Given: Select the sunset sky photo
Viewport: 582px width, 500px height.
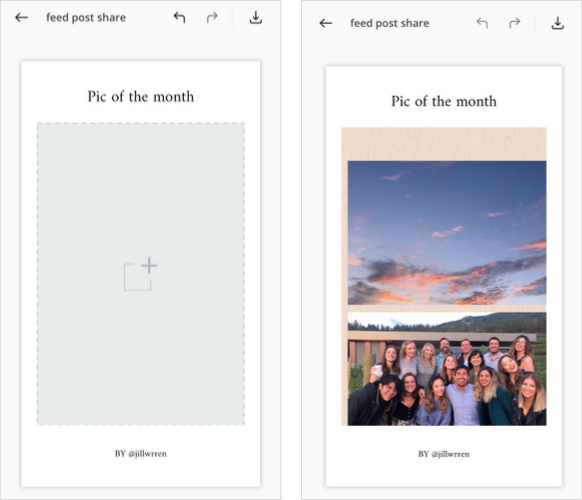Looking at the screenshot, I should (447, 233).
